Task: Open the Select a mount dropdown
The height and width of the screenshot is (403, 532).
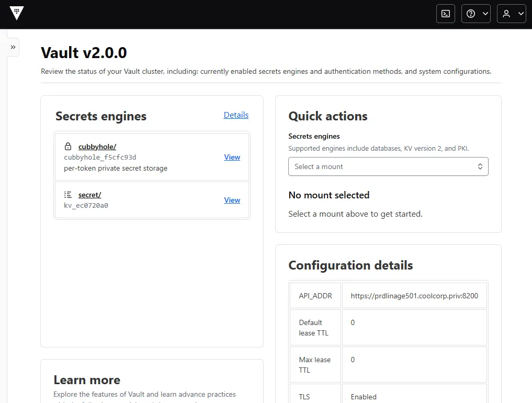Action: [x=388, y=166]
